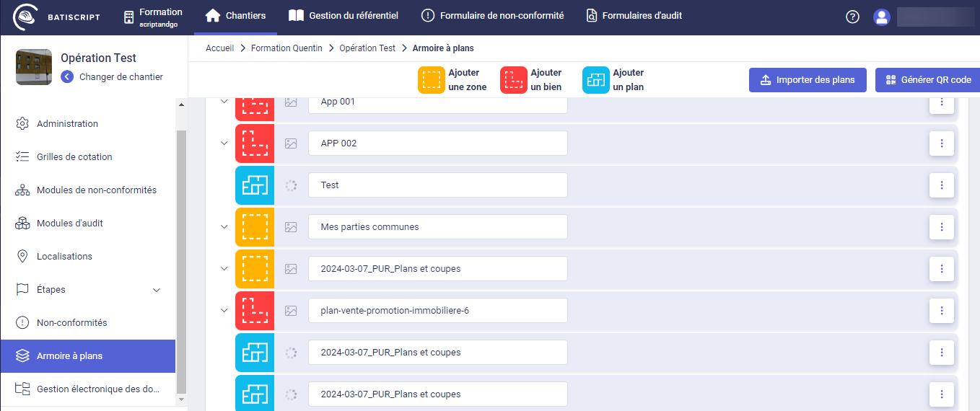This screenshot has height=411, width=980.
Task: Collapse the Mes parties communes zone
Action: (224, 226)
